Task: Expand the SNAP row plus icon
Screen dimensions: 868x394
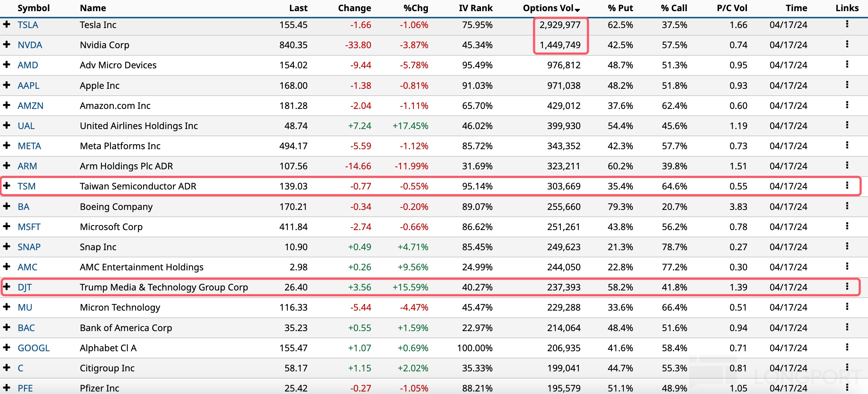Action: [6, 246]
